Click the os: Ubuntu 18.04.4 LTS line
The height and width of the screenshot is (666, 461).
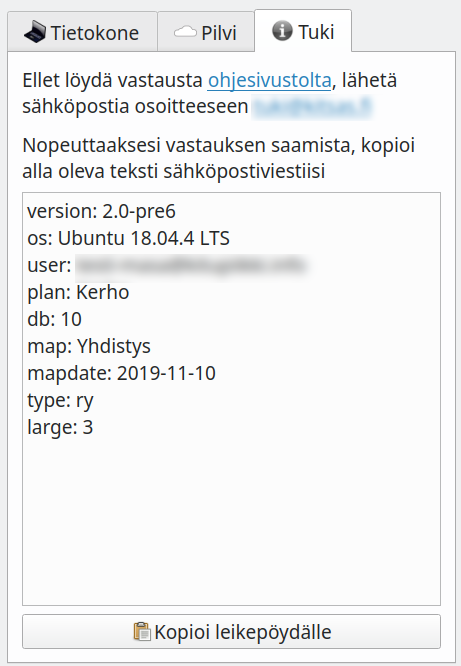(x=128, y=238)
